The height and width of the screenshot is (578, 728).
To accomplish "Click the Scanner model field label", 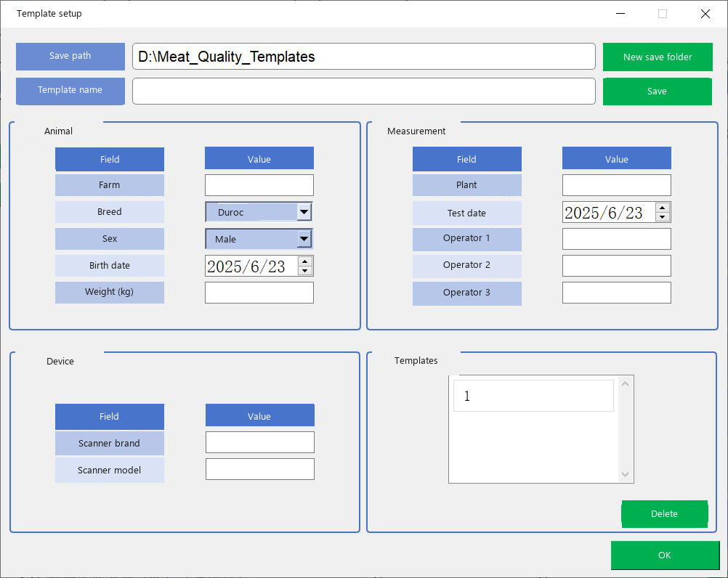I will coord(110,470).
